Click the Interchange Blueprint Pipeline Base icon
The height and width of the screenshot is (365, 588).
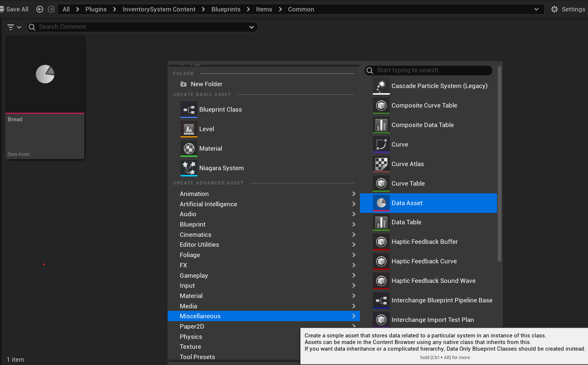pos(381,300)
